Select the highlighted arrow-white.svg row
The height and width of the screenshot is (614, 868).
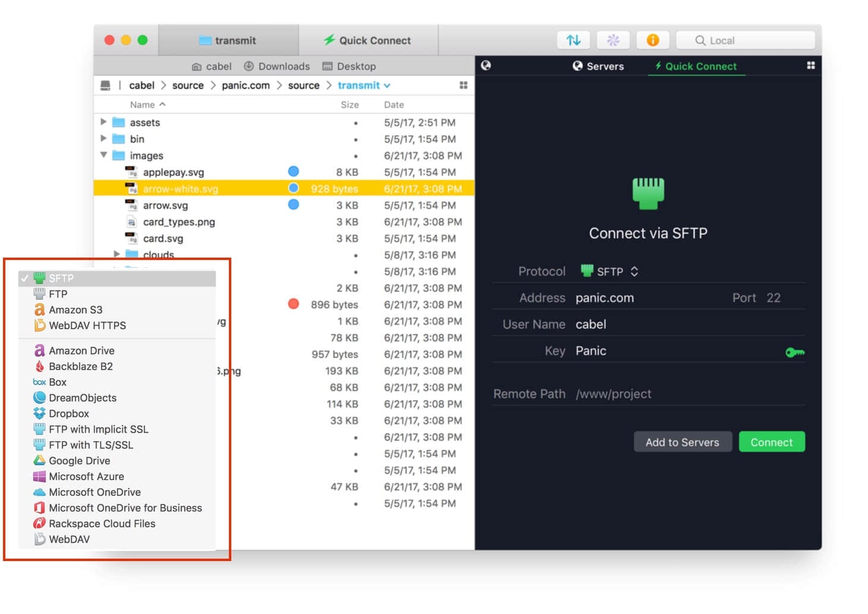coord(284,189)
